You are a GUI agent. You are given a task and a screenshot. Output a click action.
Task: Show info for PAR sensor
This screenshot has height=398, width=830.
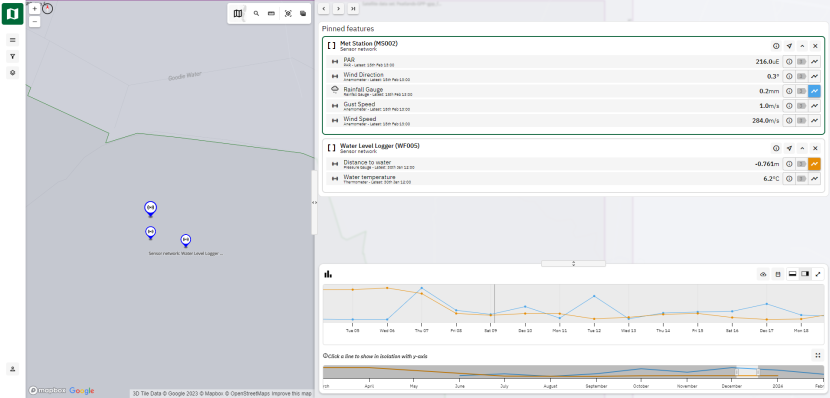(x=789, y=61)
